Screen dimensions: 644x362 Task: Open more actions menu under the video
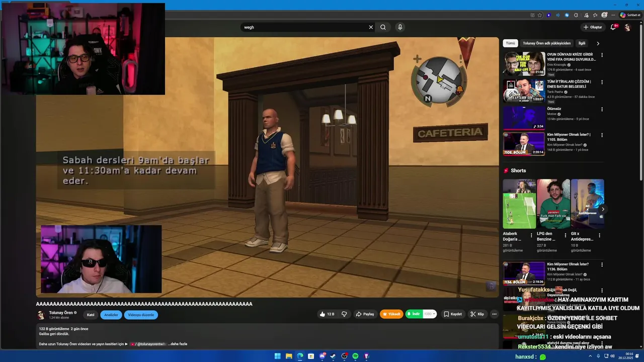pyautogui.click(x=495, y=314)
